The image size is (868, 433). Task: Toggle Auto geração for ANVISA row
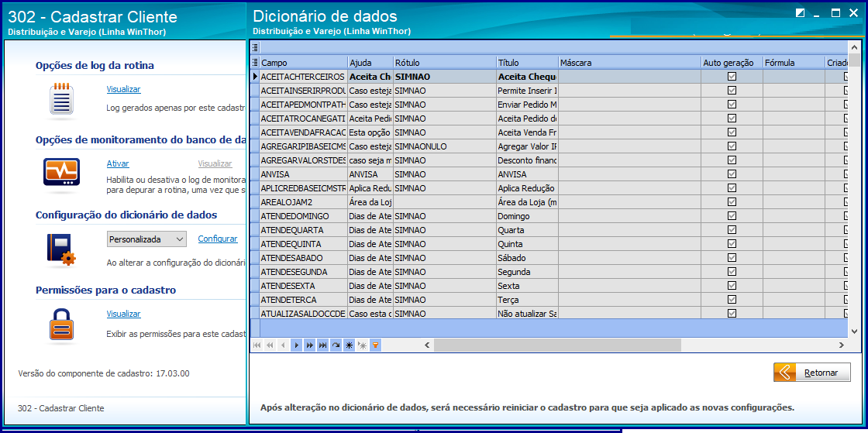(x=732, y=174)
